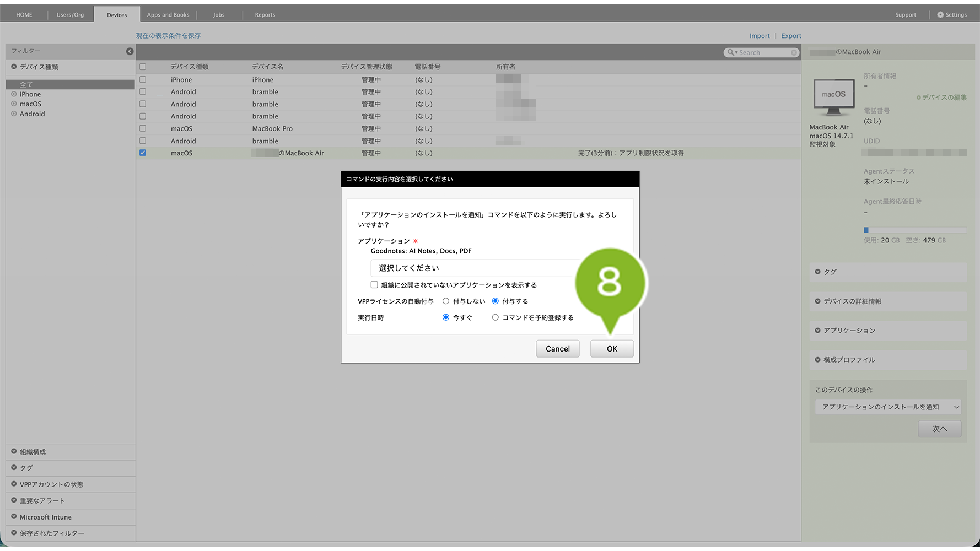Filter by Android device type

pyautogui.click(x=32, y=114)
